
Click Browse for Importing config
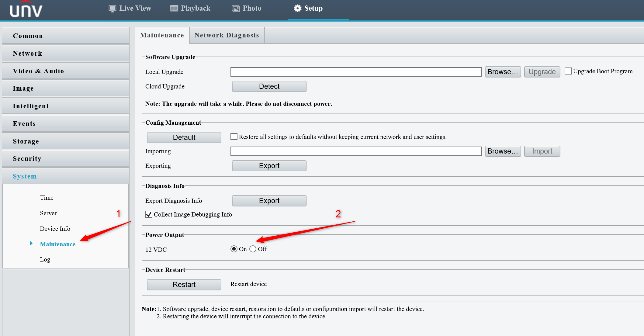point(503,151)
